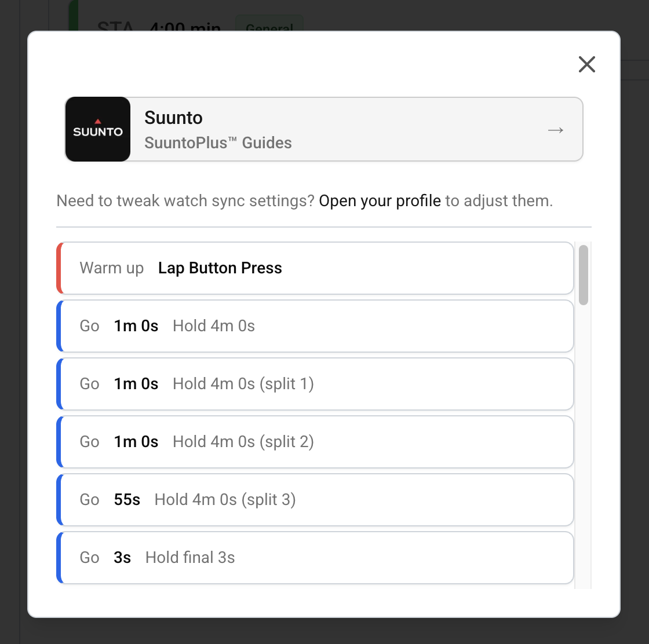Click the SuuntoPlus Guides subtitle text
The image size is (649, 644).
[x=217, y=142]
